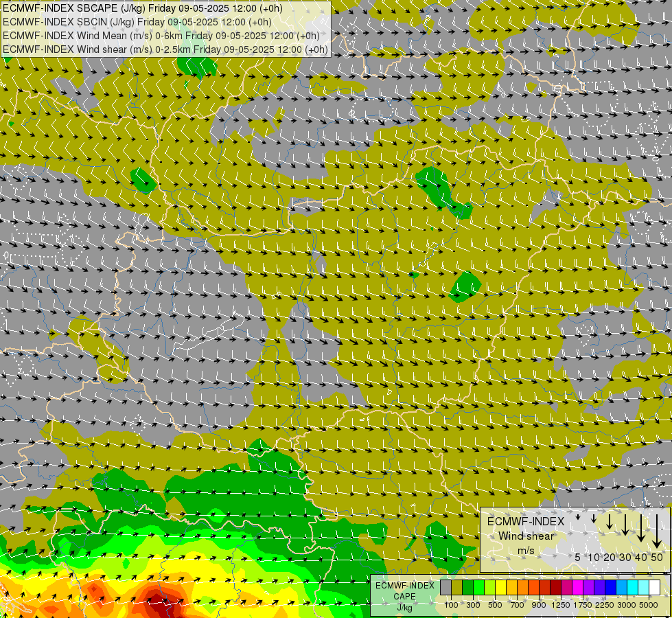Click the '5000' CAPE scale value
Image resolution: width=672 pixels, height=618 pixels.
pyautogui.click(x=649, y=605)
